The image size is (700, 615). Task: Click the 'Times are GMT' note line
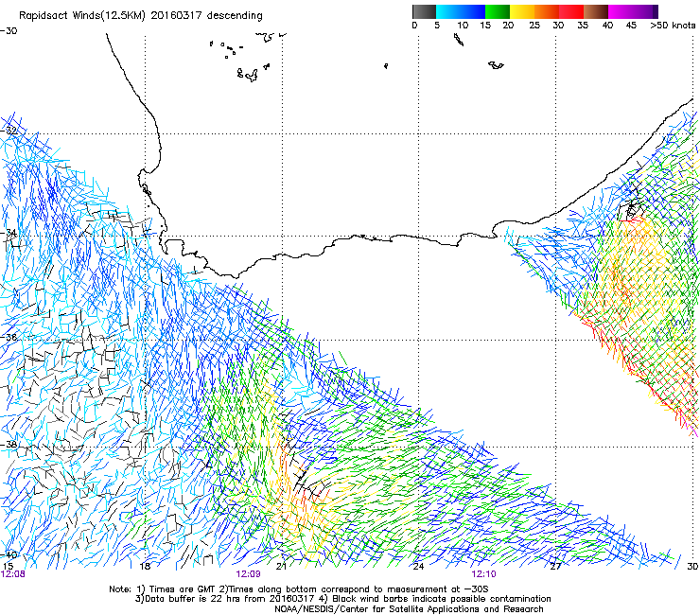pos(299,589)
